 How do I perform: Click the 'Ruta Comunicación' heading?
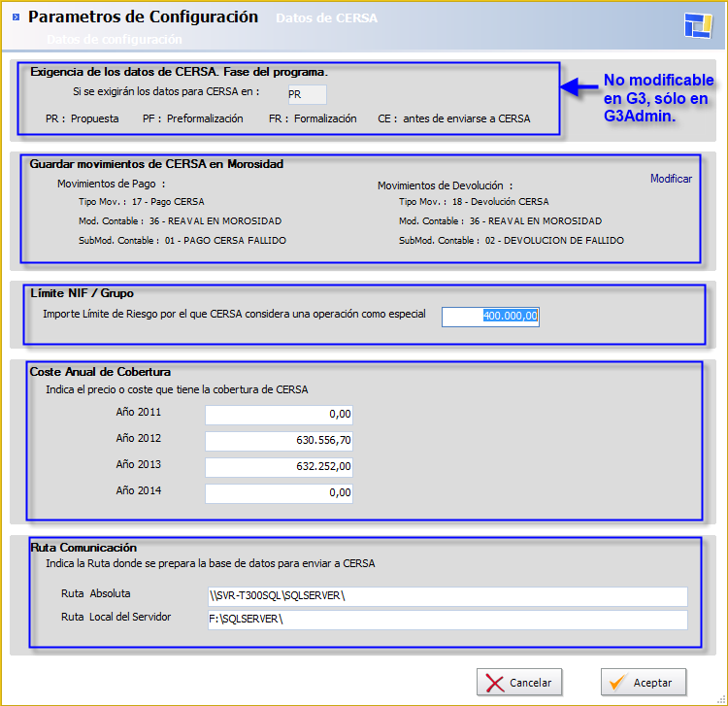coord(83,548)
